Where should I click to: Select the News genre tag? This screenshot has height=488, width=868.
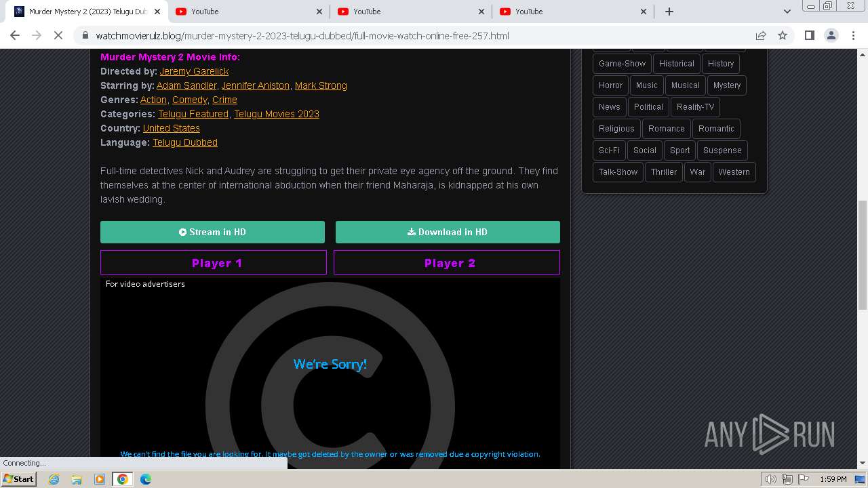point(609,107)
